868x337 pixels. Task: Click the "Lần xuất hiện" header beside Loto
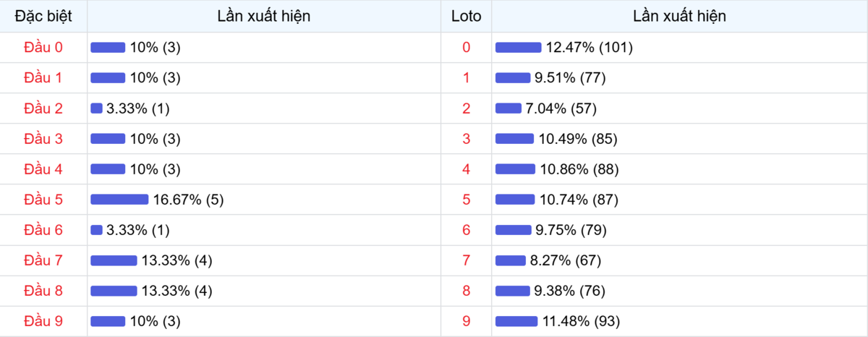[679, 16]
